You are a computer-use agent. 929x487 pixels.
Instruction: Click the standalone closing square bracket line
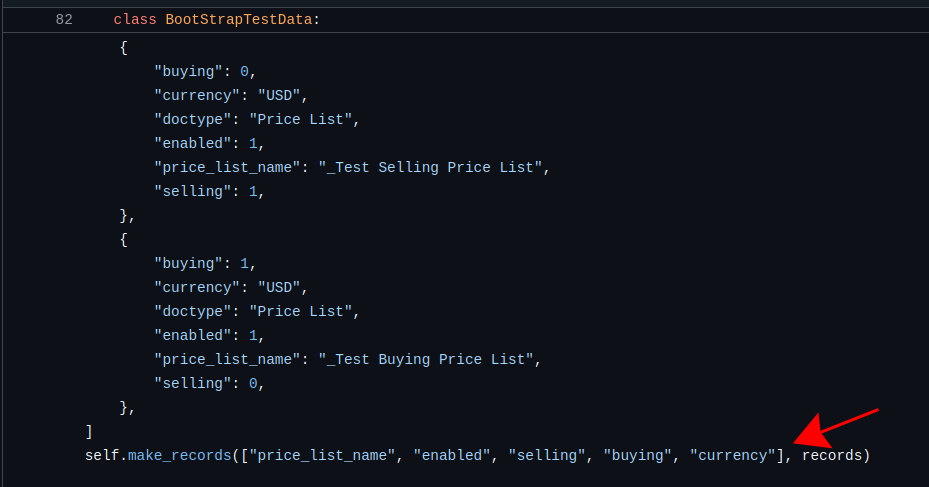[89, 431]
